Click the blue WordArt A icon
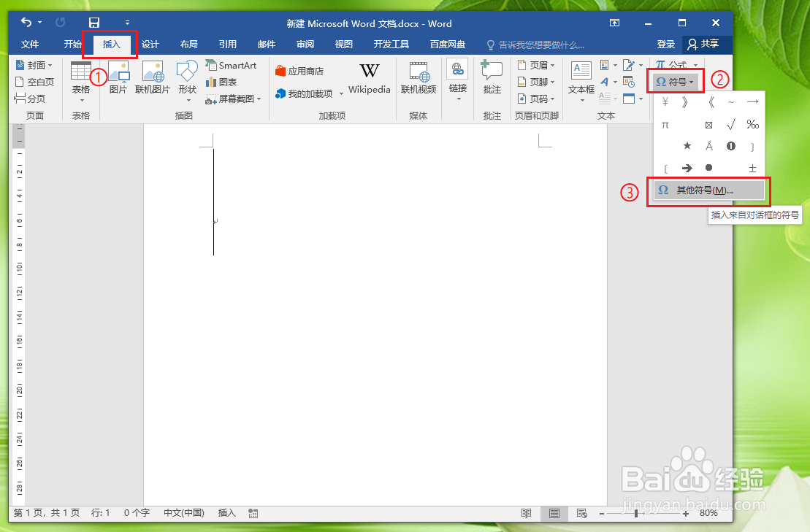This screenshot has height=532, width=810. coord(605,82)
